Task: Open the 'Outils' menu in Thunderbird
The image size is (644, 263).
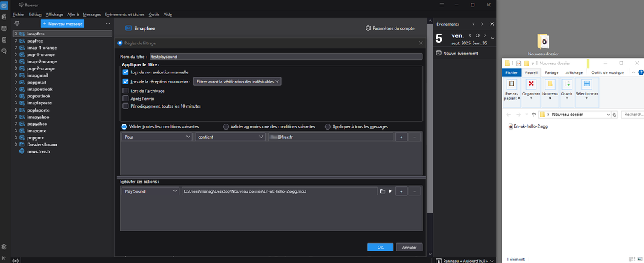Action: (x=154, y=14)
